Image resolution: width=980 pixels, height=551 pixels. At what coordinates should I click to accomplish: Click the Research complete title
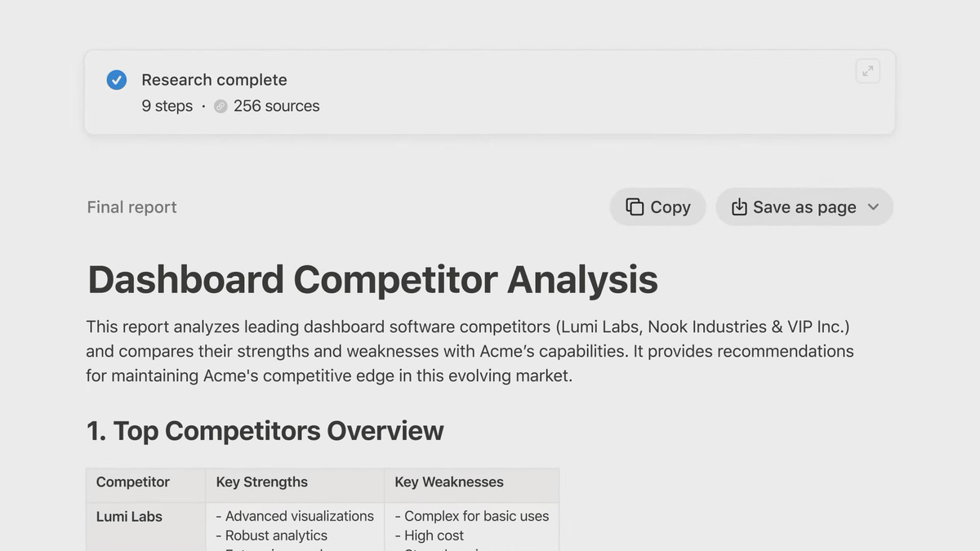point(214,80)
